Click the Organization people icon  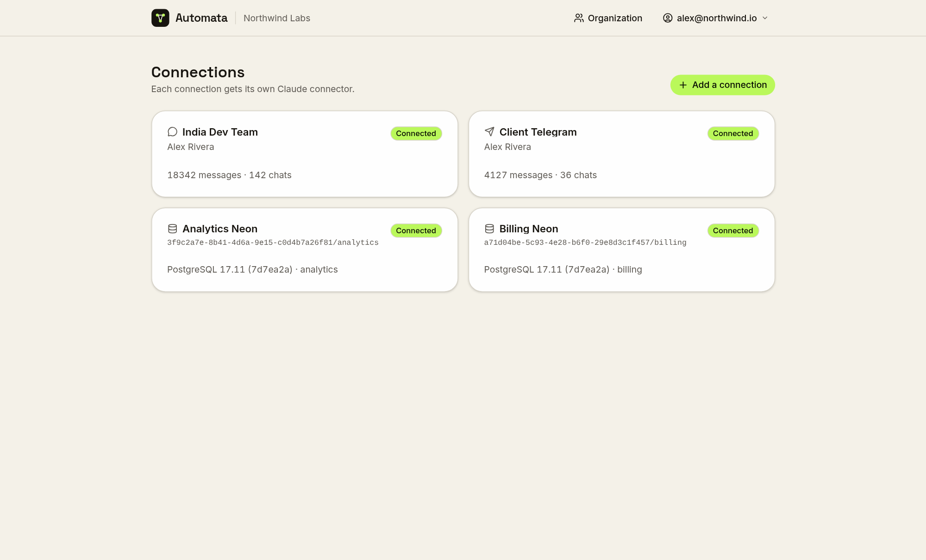tap(579, 18)
